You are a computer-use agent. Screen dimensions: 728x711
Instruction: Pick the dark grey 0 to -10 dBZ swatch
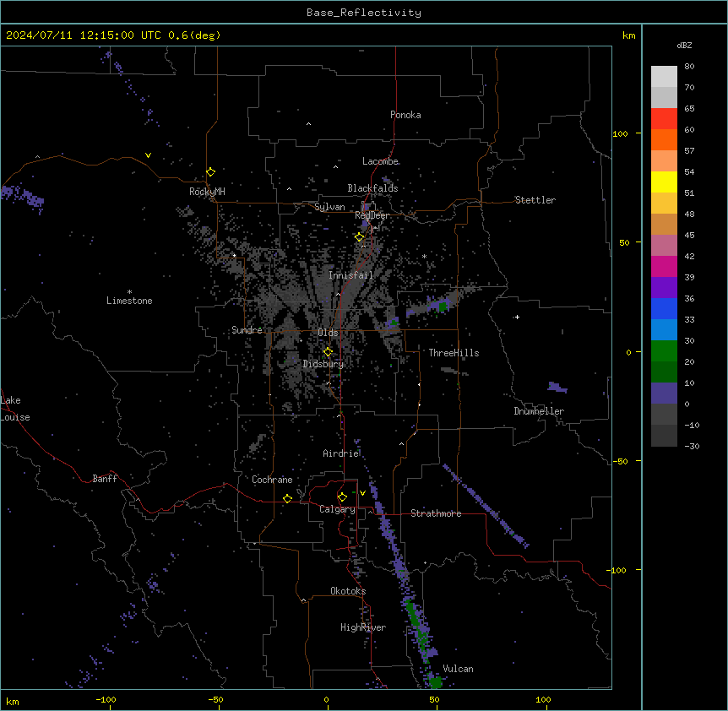[x=664, y=415]
